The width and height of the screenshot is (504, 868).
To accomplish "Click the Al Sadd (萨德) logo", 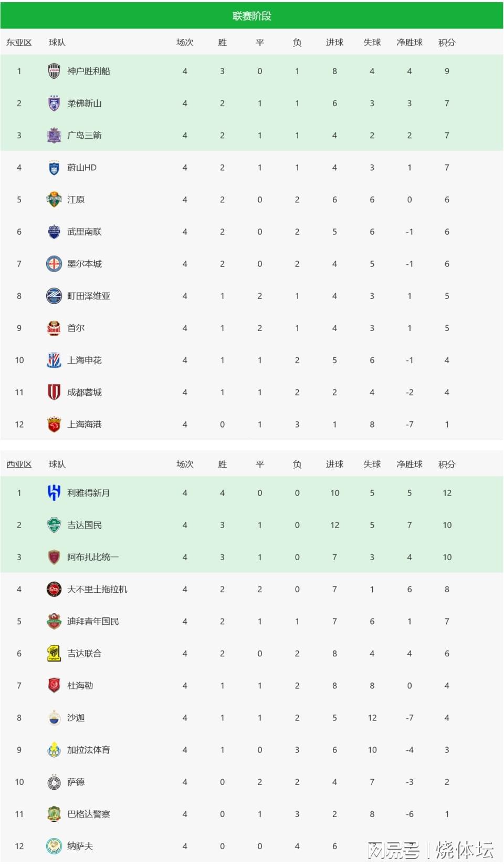I will click(x=54, y=782).
